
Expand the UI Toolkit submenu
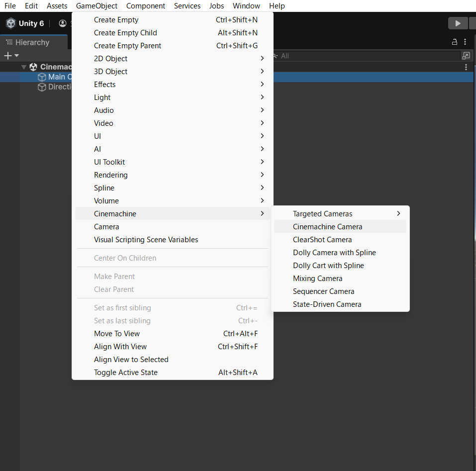point(173,162)
